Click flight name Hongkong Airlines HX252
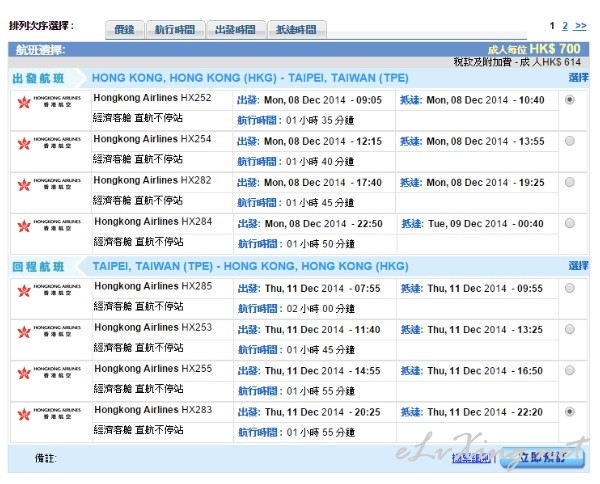The image size is (600, 484). pyautogui.click(x=152, y=98)
